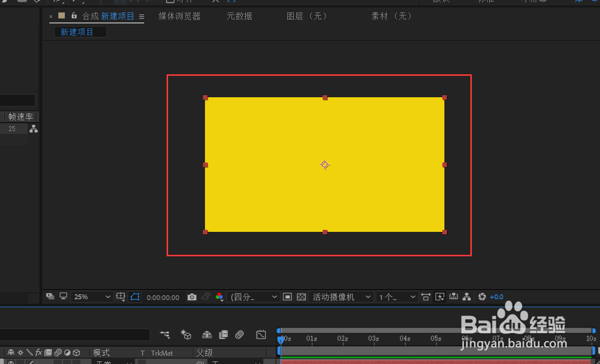
Task: Toggle the pixel aspect ratio correction icon
Action: pos(426,297)
